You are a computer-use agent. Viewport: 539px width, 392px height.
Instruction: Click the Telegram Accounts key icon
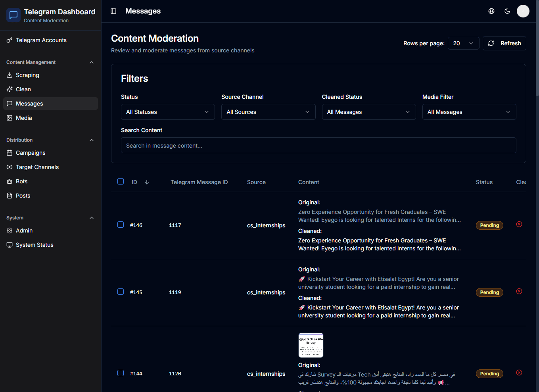(10, 40)
